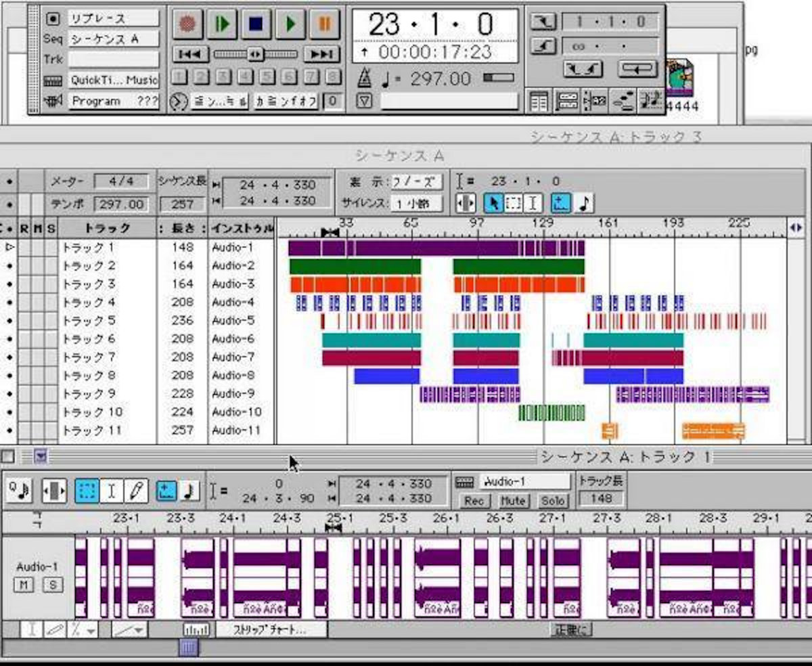The width and height of the screenshot is (812, 666).
Task: Click the fast-forward-to-end transport button
Action: [321, 54]
